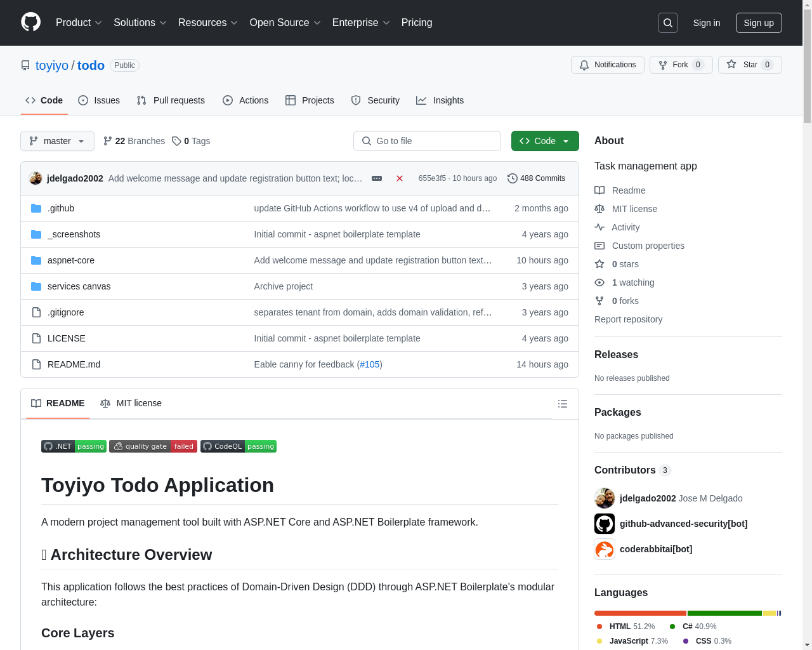812x650 pixels.
Task: Open the Projects tab
Action: pyautogui.click(x=310, y=100)
